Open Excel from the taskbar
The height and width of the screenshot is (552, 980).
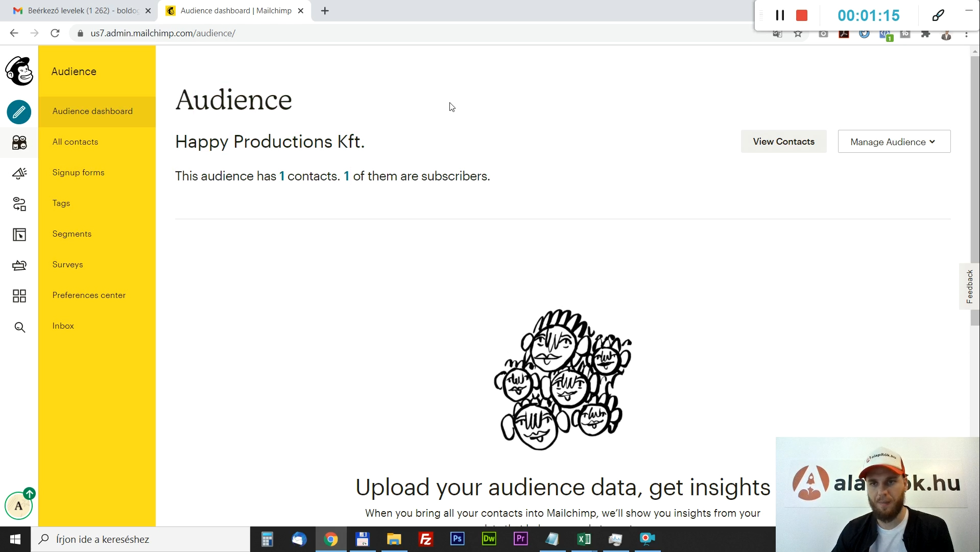pyautogui.click(x=584, y=539)
